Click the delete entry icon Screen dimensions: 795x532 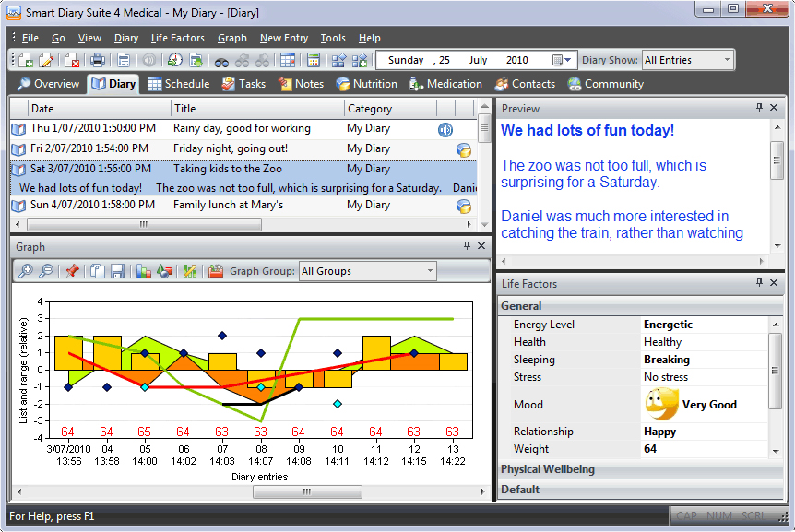point(71,61)
